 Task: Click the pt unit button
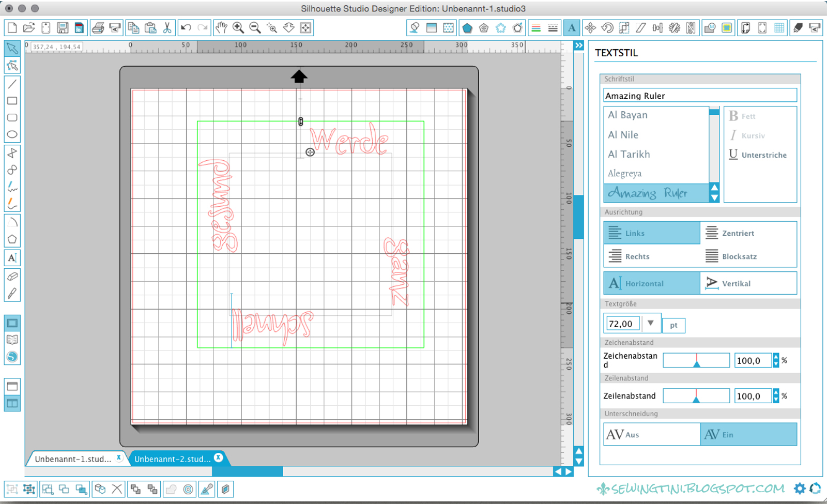[673, 325]
